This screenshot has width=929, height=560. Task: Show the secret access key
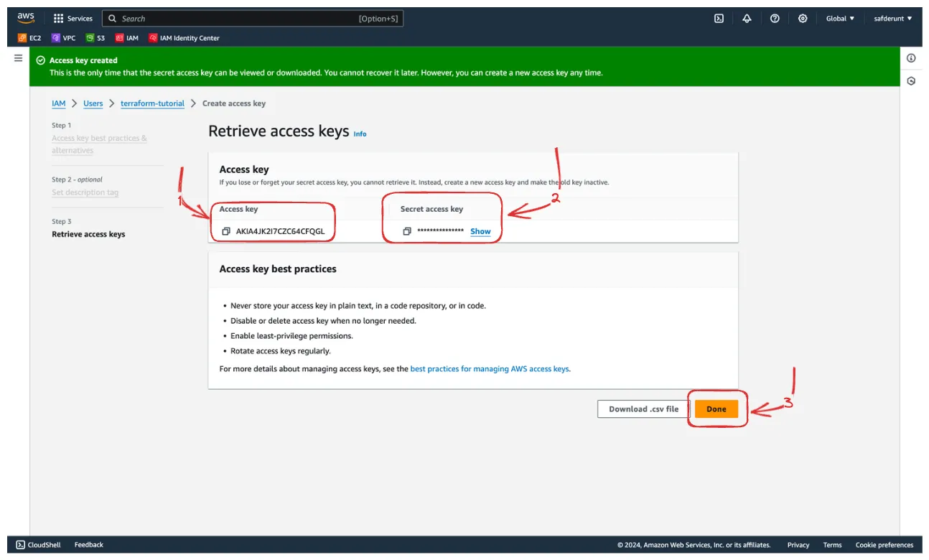pos(480,231)
